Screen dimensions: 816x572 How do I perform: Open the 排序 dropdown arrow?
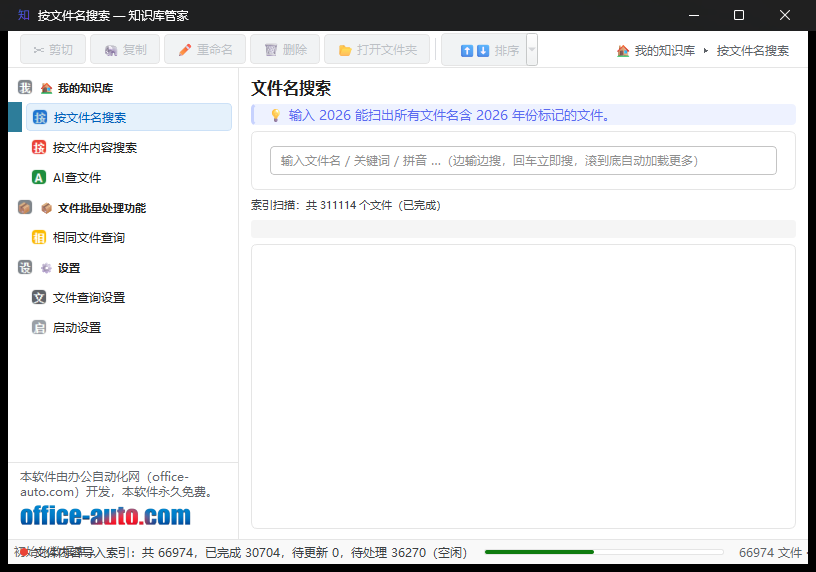point(532,50)
